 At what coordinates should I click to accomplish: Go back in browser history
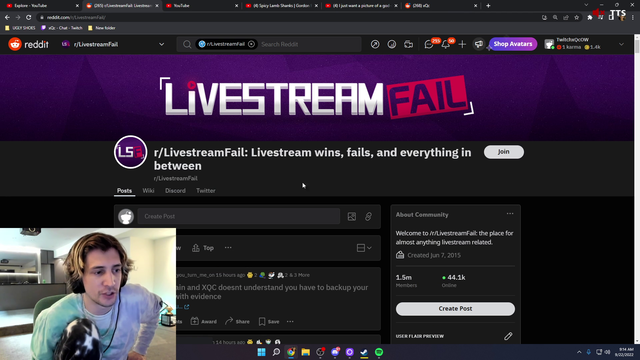pos(7,18)
